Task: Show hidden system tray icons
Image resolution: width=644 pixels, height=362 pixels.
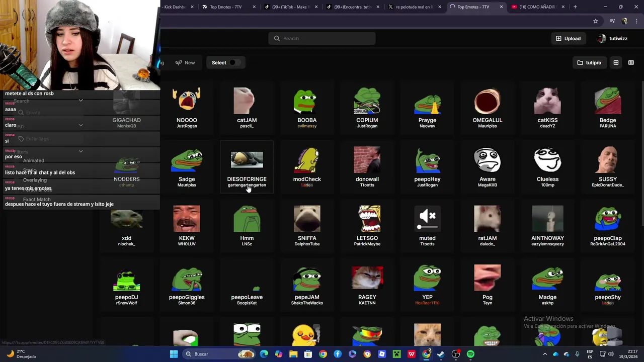Action: 545,354
